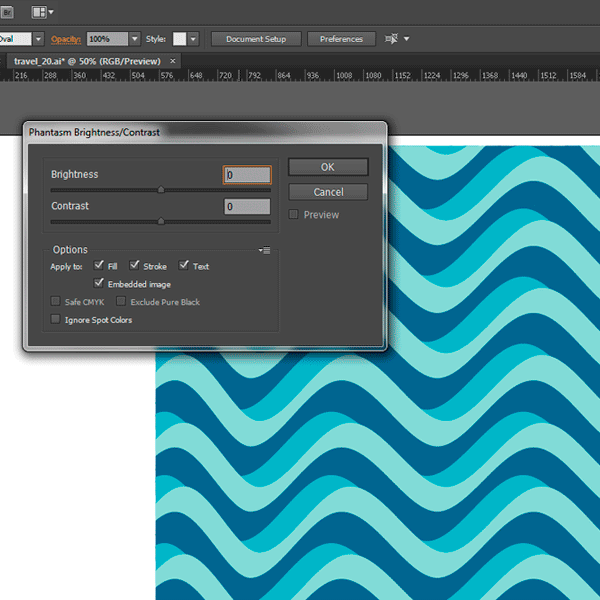Screen dimensions: 600x600
Task: Click the 100% opacity field
Action: tap(107, 39)
